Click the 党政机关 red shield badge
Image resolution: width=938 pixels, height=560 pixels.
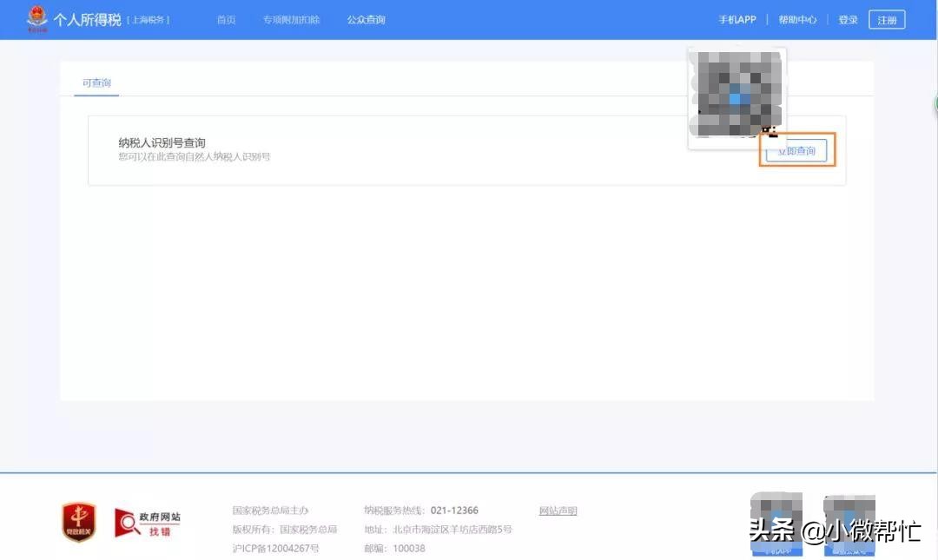[x=79, y=522]
